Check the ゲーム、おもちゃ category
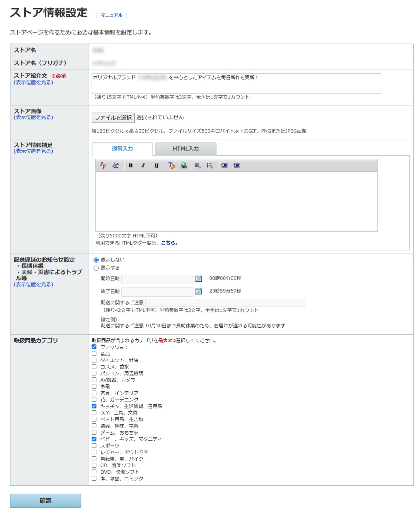The image size is (420, 513). click(94, 433)
